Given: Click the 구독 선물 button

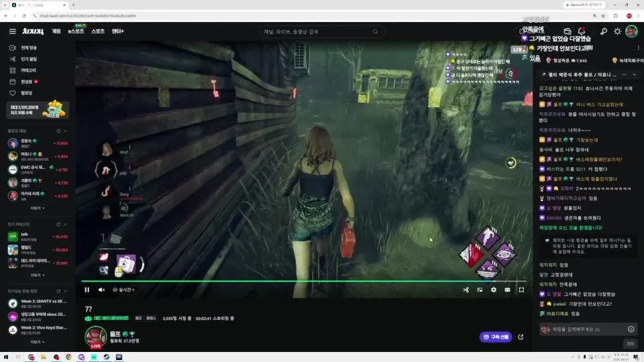Looking at the screenshot, I should [x=496, y=337].
